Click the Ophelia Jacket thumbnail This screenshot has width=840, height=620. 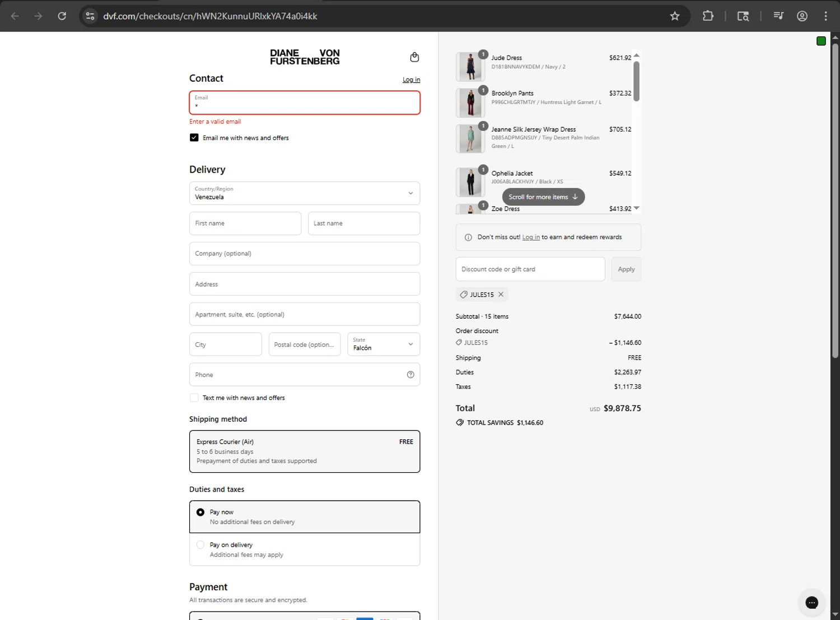click(x=470, y=182)
